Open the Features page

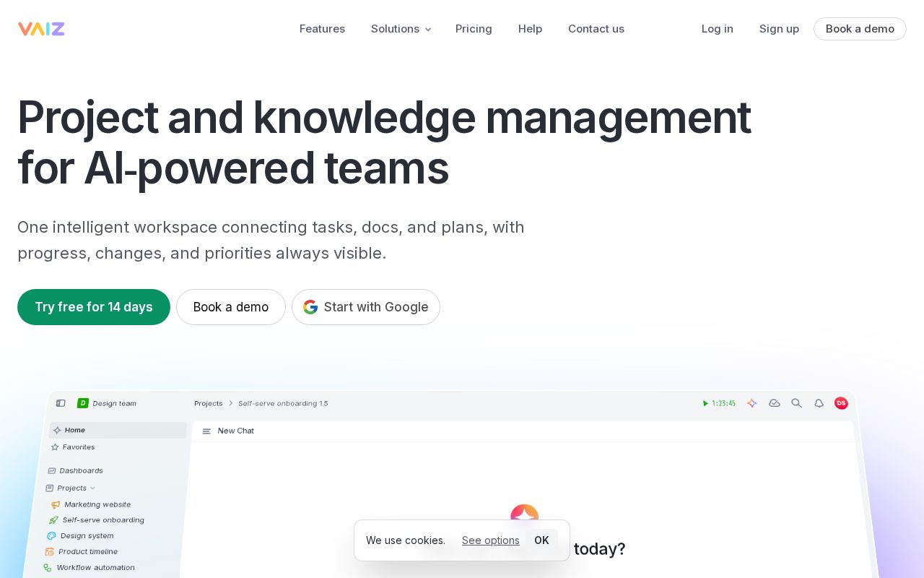(322, 29)
